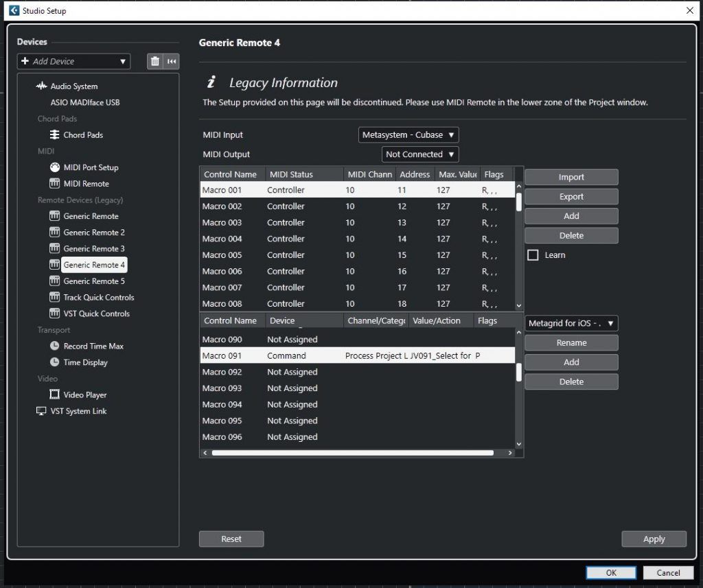Open the Metagrid for iOS bank dropdown
This screenshot has height=588, width=703.
(x=571, y=323)
